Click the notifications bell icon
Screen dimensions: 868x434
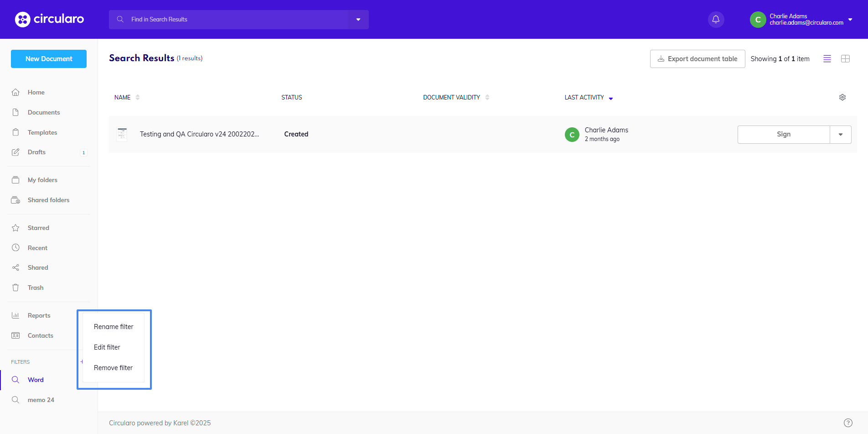coord(716,20)
